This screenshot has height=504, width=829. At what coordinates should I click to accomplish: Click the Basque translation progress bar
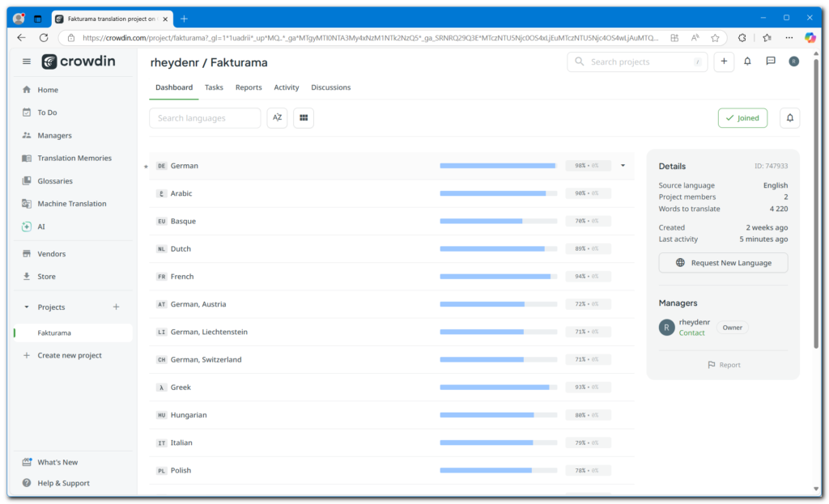tap(498, 222)
